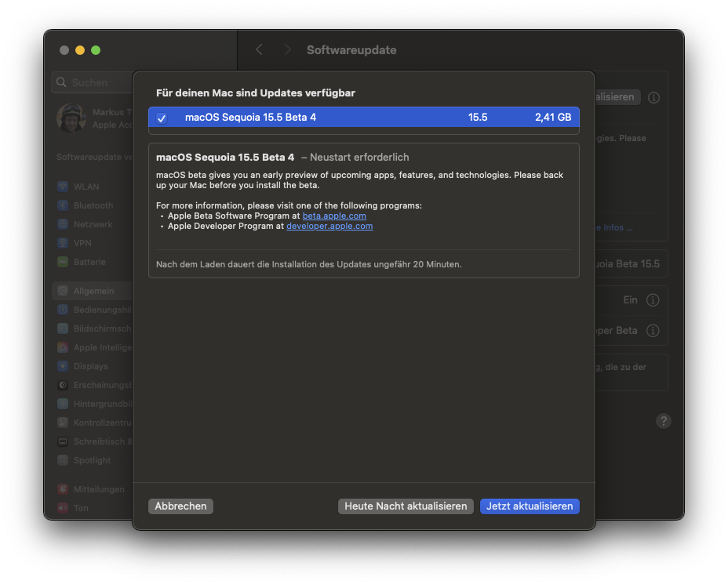Open the developer.apple.com link
This screenshot has width=728, height=588.
pyautogui.click(x=329, y=226)
